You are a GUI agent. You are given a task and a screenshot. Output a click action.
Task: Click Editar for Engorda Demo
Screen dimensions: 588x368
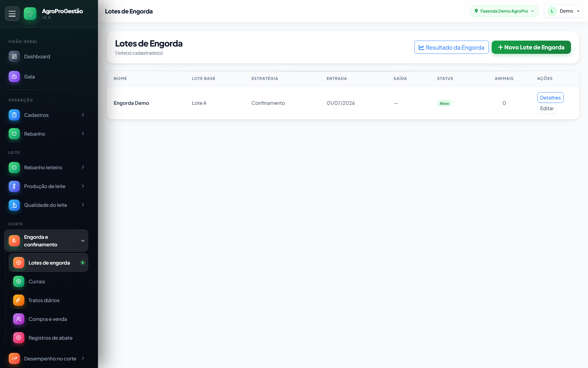pos(547,108)
